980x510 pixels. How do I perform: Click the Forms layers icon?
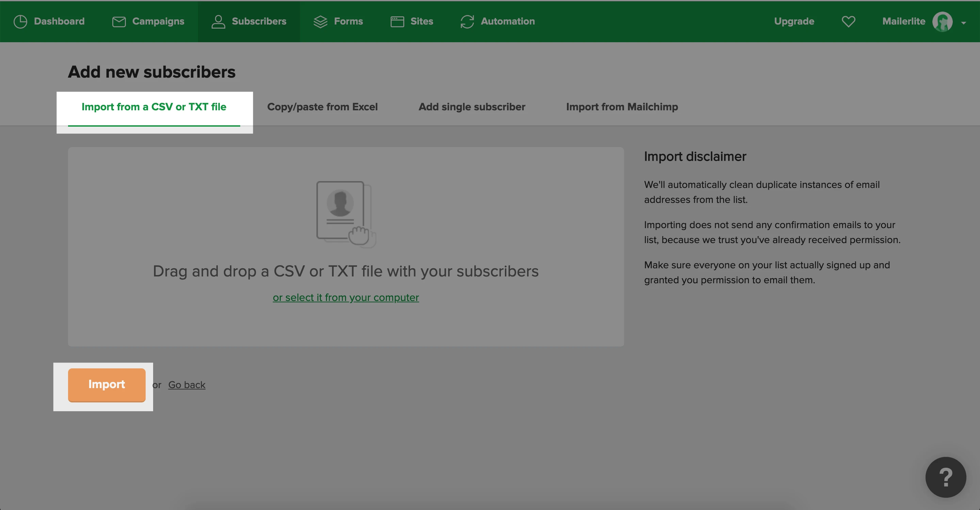[320, 22]
